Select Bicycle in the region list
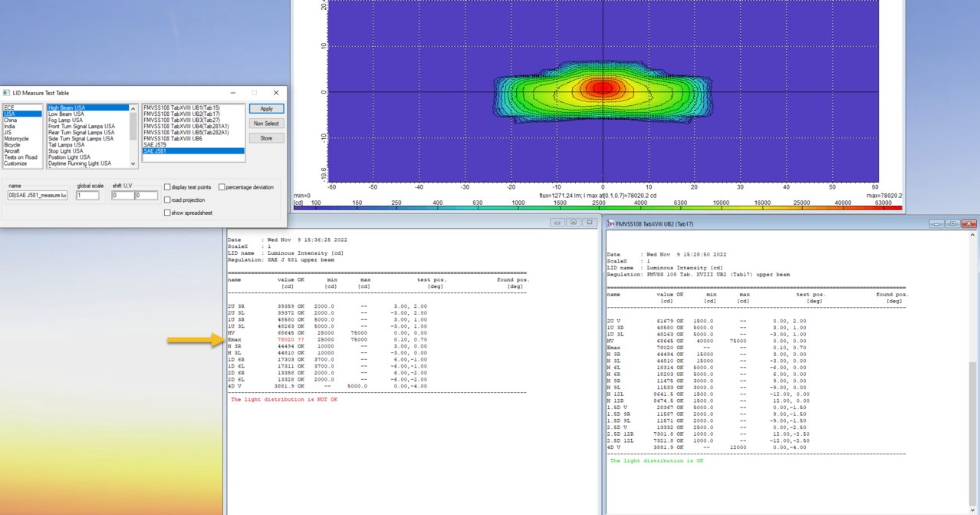980x515 pixels. (21, 145)
